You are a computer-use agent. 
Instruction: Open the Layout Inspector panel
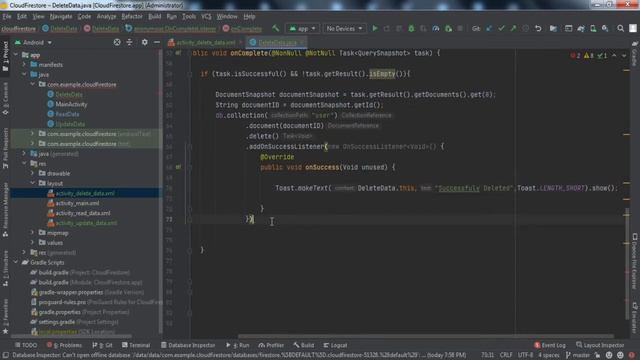[600, 345]
